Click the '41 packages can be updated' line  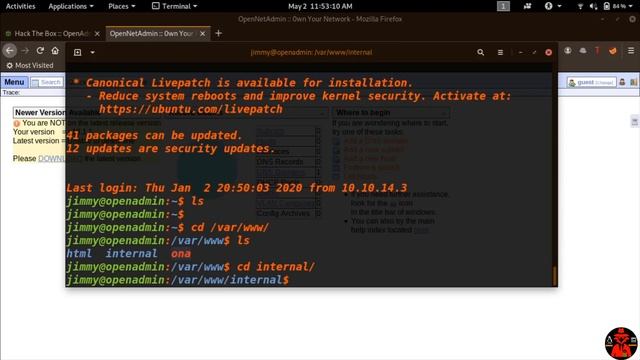154,135
